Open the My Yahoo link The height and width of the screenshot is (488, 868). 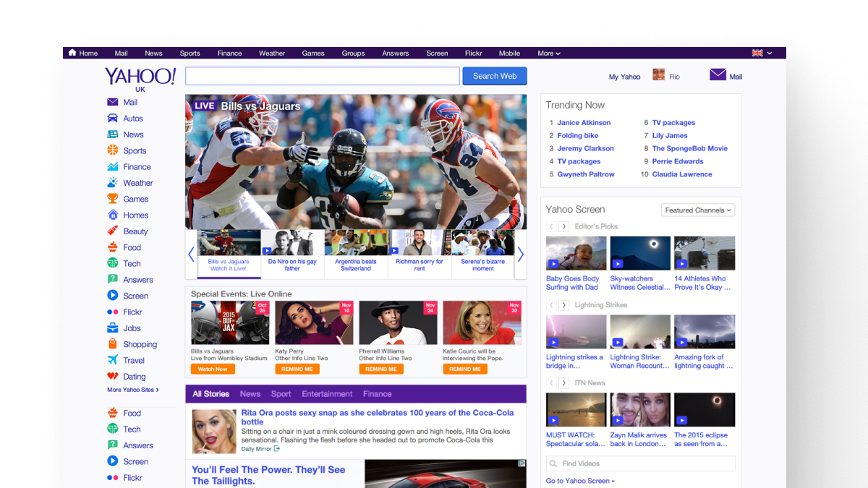click(x=624, y=77)
